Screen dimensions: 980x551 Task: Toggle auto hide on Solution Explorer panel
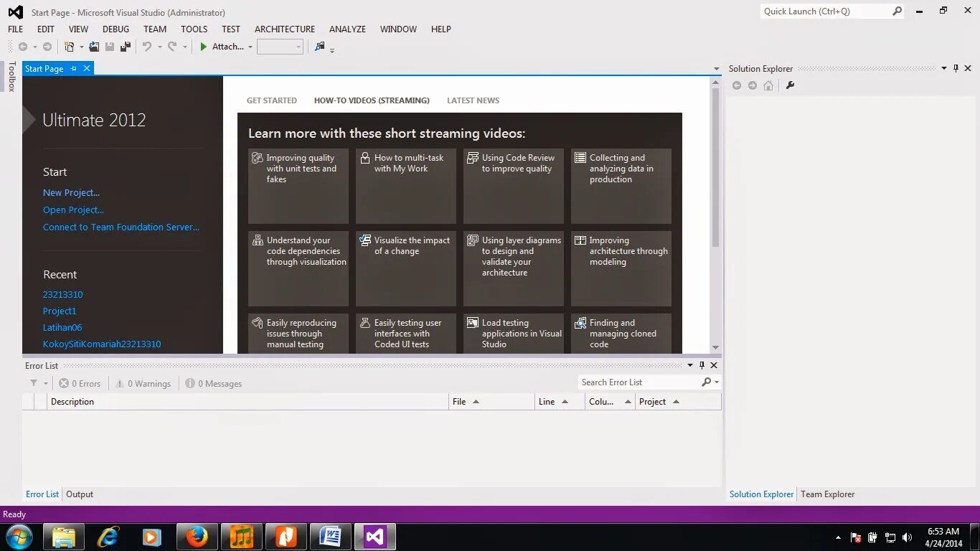956,69
